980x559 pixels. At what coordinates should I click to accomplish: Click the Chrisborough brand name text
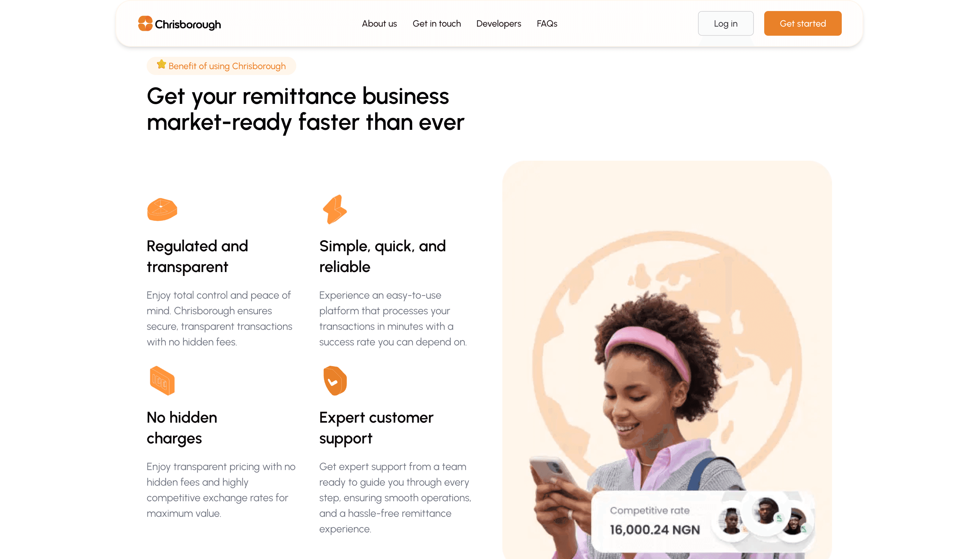188,25
